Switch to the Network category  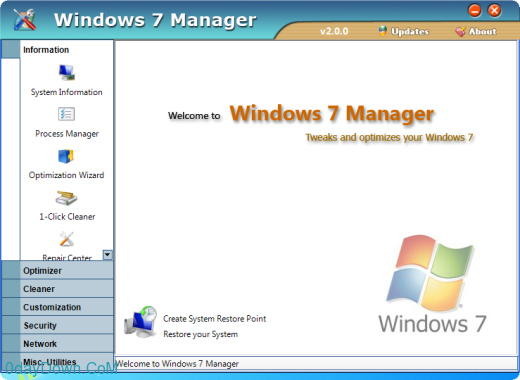[57, 344]
